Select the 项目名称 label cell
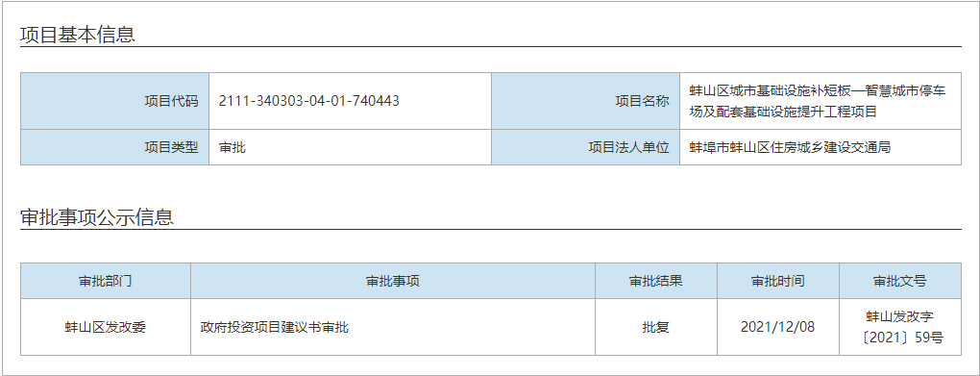The height and width of the screenshot is (376, 980). pyautogui.click(x=586, y=101)
